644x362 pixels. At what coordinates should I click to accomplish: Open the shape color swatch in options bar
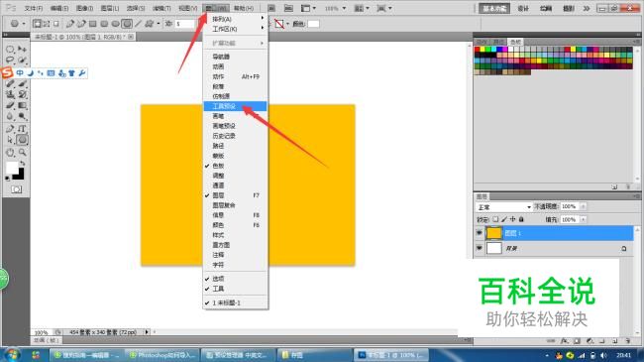pos(313,24)
